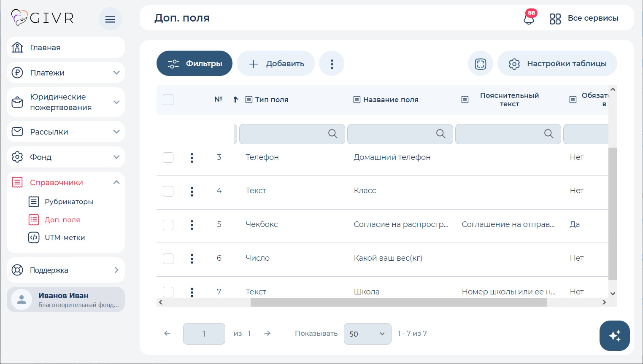Open Рубрикаторы in the sidebar
The width and height of the screenshot is (643, 364).
click(x=61, y=202)
